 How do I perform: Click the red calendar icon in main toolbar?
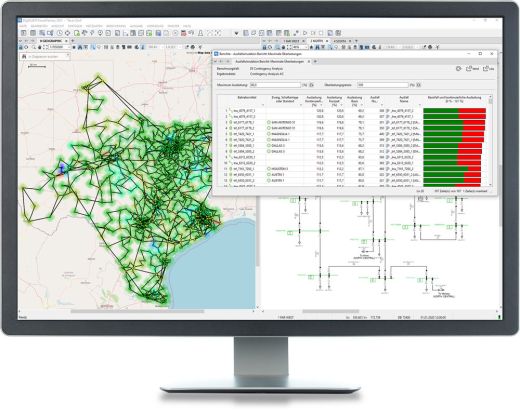183,33
